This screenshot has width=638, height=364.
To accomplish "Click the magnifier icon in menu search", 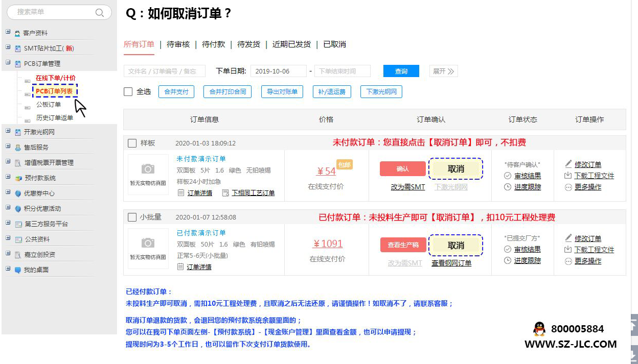I will (100, 12).
